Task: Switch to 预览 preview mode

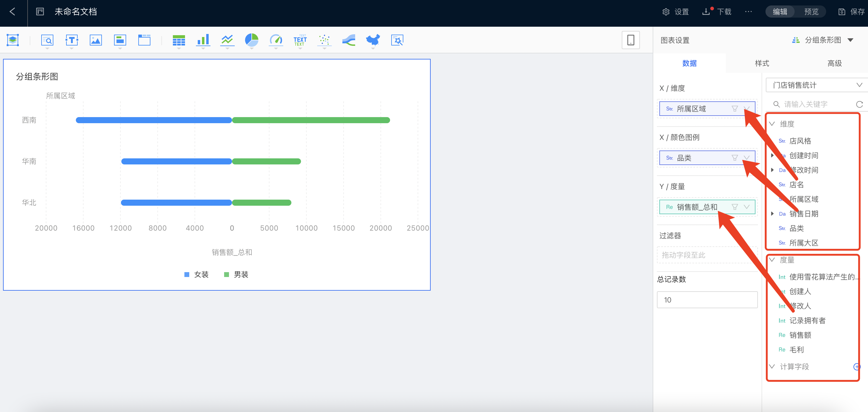Action: pyautogui.click(x=811, y=12)
